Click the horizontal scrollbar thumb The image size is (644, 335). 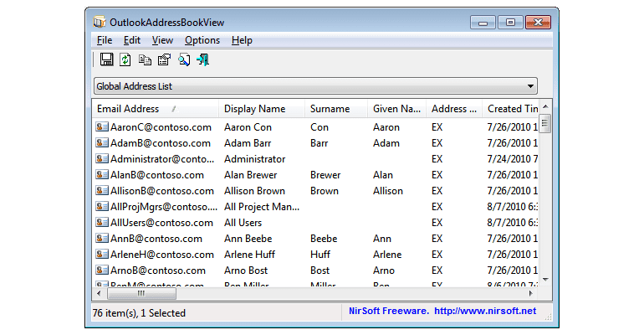point(141,293)
